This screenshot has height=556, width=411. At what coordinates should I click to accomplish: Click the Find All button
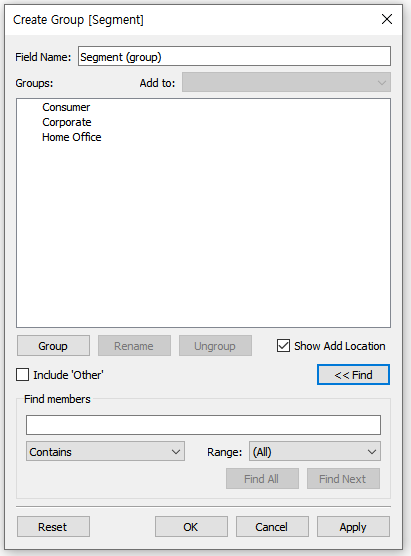pyautogui.click(x=262, y=479)
